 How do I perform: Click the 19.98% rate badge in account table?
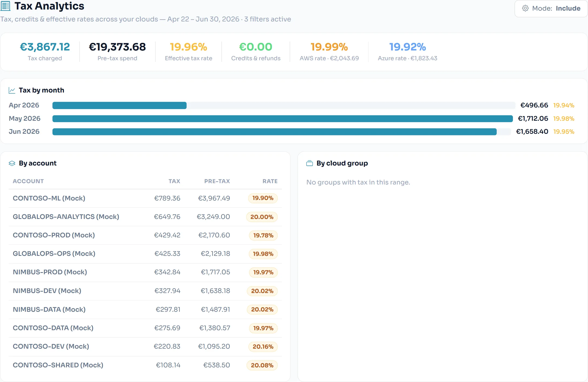pyautogui.click(x=263, y=254)
